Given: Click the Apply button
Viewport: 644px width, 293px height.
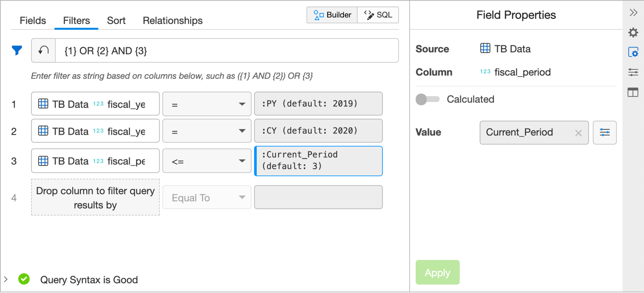Looking at the screenshot, I should [437, 272].
